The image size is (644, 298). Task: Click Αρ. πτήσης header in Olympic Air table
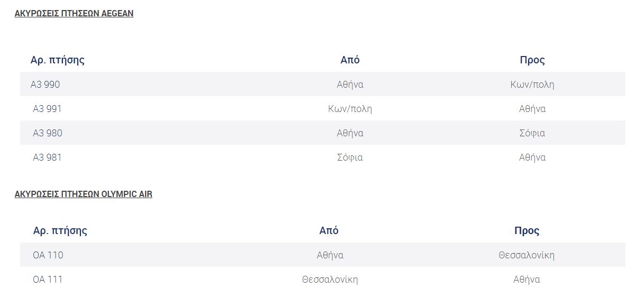[x=60, y=231]
